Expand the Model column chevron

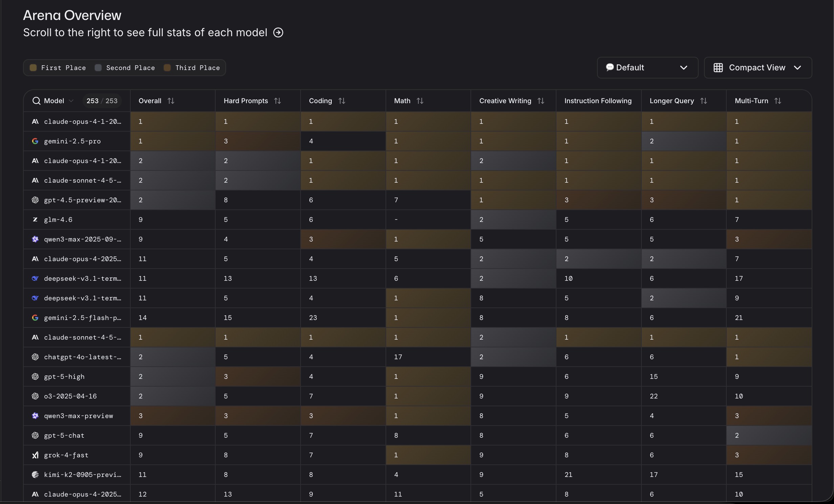pos(71,101)
